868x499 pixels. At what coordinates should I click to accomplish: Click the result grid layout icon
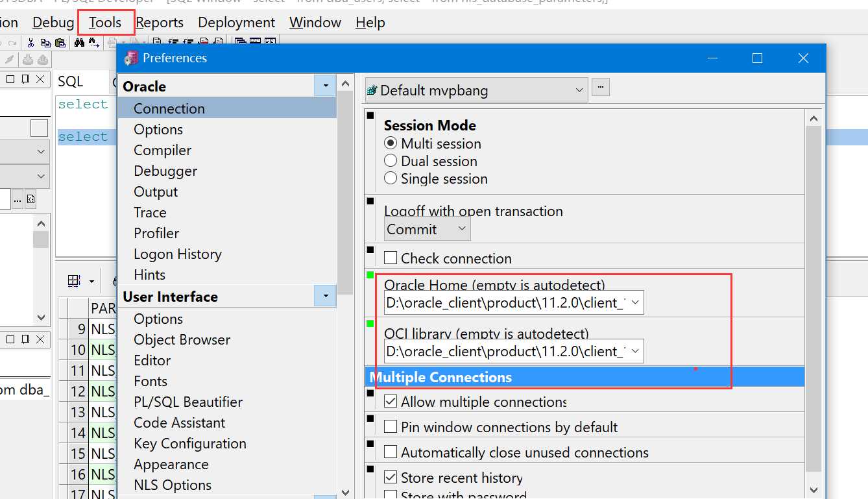tap(74, 281)
